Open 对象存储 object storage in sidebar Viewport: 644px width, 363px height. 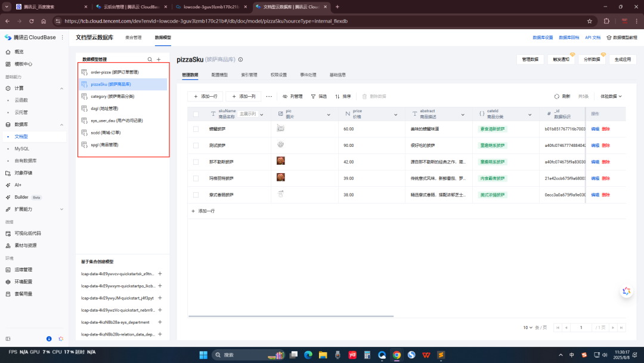coord(23,173)
